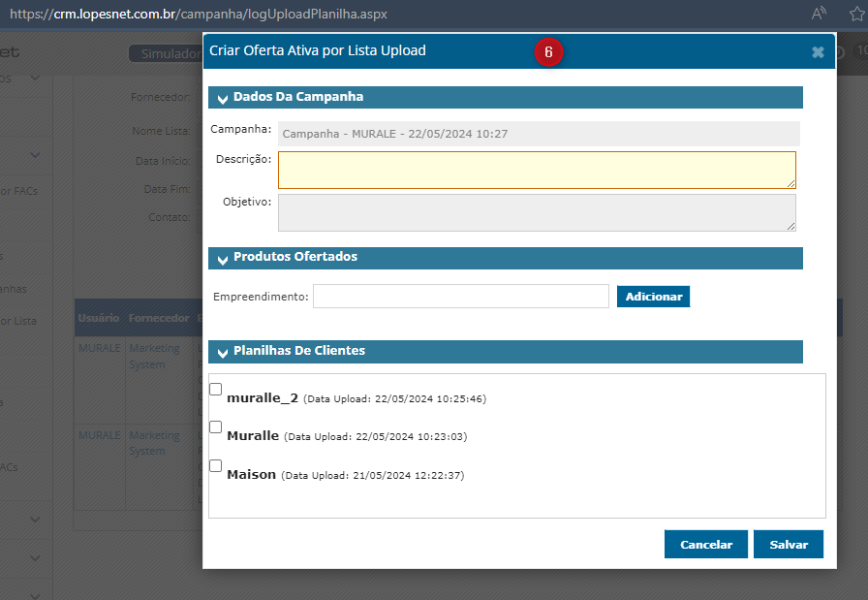Collapse the Dados Da Campanha section

(223, 98)
